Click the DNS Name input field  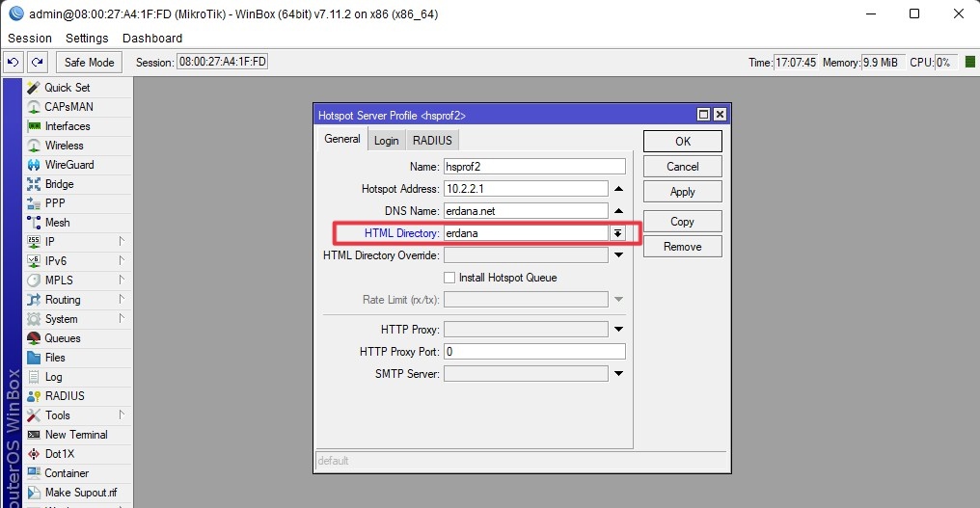coord(525,211)
